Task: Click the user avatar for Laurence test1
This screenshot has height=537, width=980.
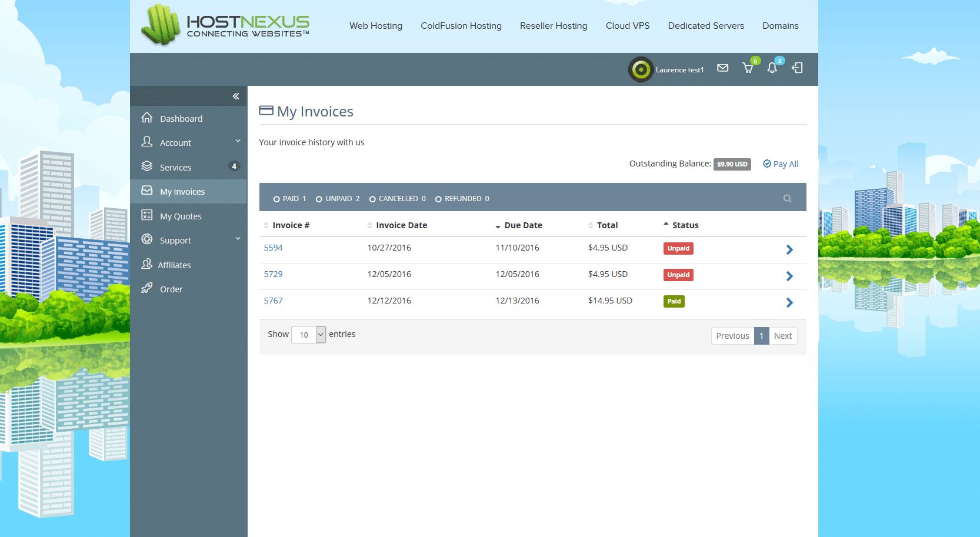Action: point(641,69)
